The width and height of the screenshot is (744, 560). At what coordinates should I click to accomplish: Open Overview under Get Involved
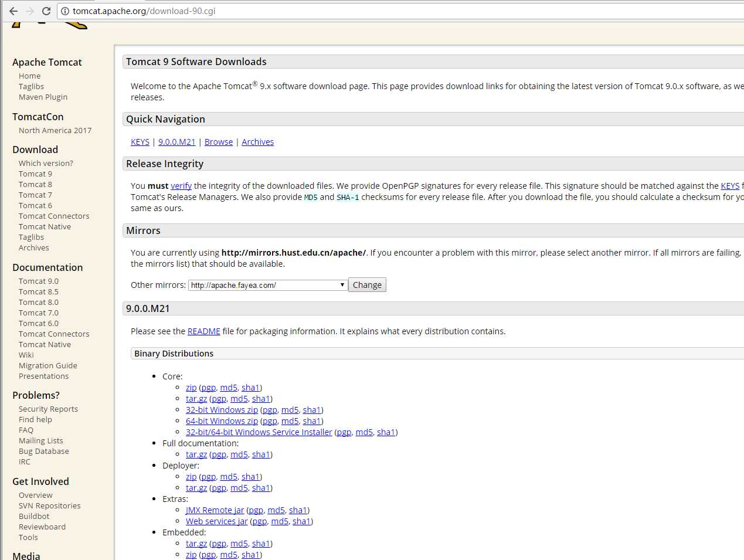click(35, 495)
